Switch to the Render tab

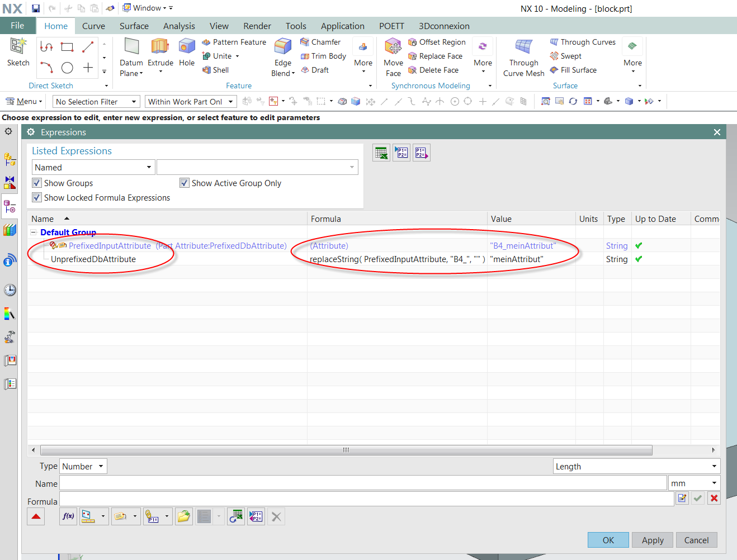click(x=257, y=26)
